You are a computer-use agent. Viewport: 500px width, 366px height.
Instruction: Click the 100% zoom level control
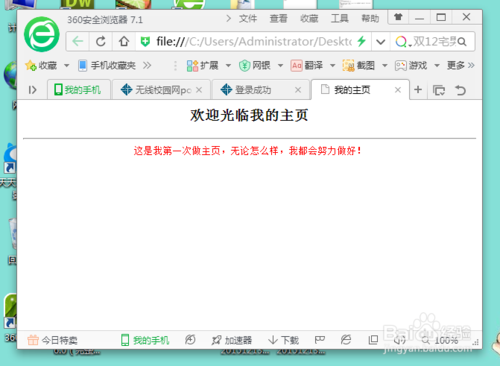coord(440,340)
